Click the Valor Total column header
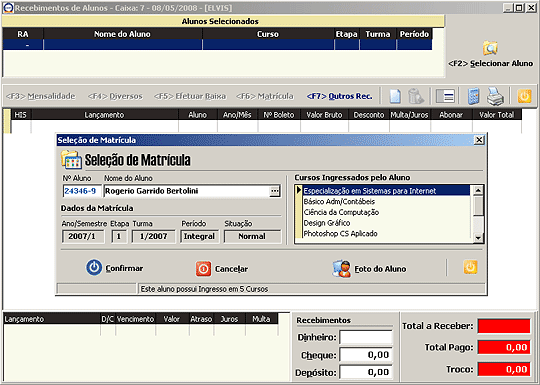Image resolution: width=540 pixels, height=385 pixels. [x=497, y=115]
